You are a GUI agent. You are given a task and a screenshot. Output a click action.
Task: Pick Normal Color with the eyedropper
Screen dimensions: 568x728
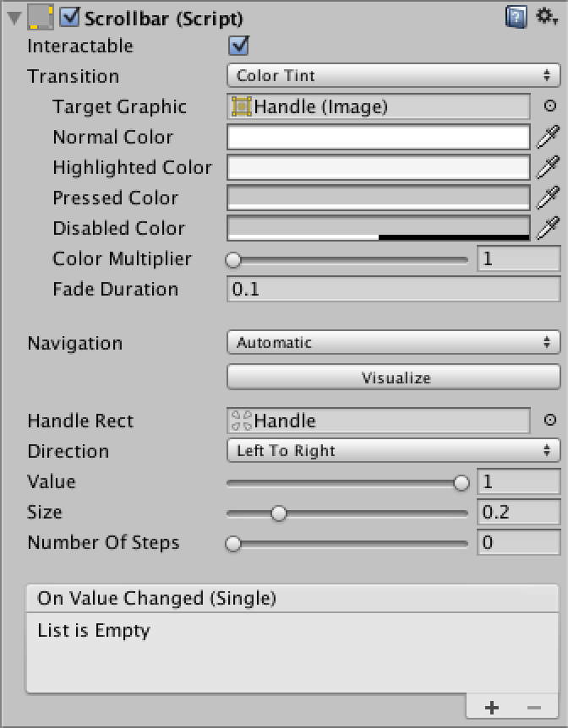[x=549, y=137]
